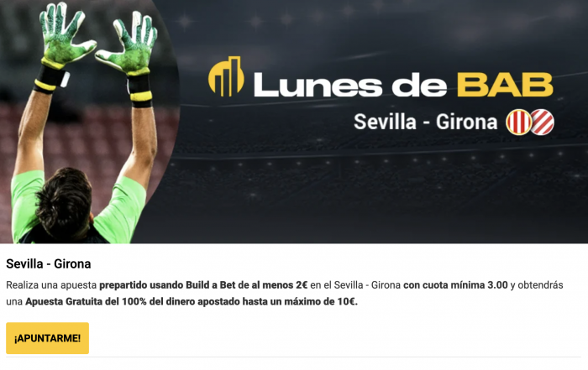Click the Sevilla - Girona banner subtitle
This screenshot has height=370, width=588.
click(426, 122)
